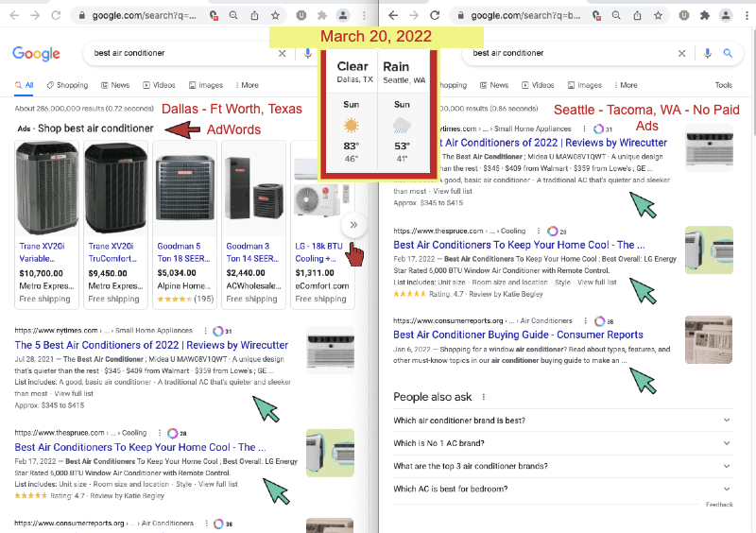Clear search text in left search box
The image size is (756, 533).
click(x=282, y=53)
